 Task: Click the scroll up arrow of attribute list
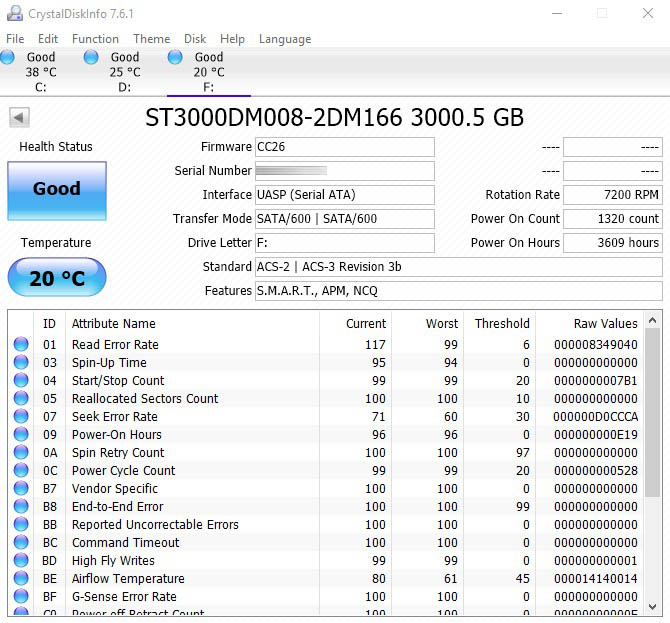[652, 320]
